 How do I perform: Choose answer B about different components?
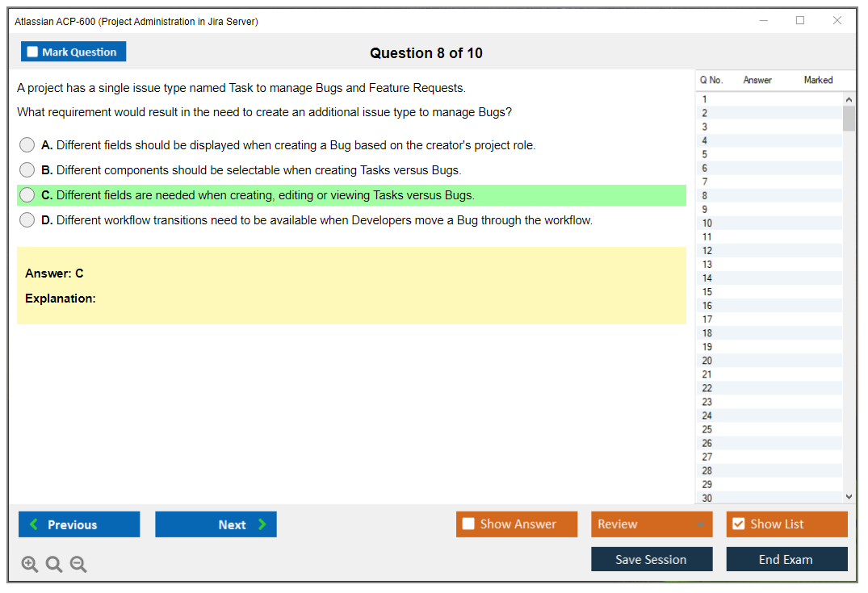(27, 170)
